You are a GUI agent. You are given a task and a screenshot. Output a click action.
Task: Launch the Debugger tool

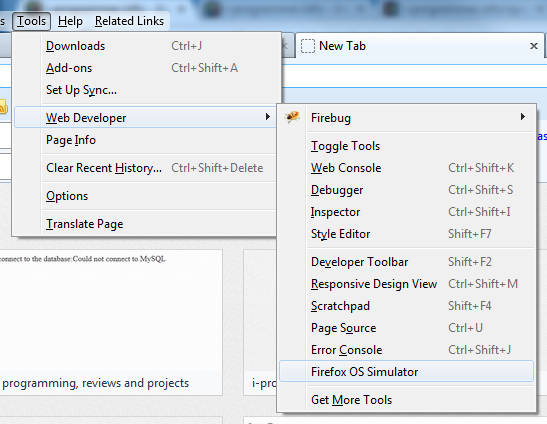point(406,190)
